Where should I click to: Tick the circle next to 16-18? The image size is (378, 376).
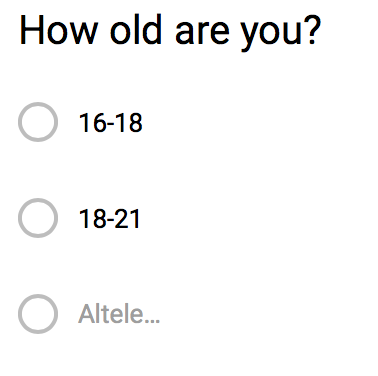[x=38, y=122]
